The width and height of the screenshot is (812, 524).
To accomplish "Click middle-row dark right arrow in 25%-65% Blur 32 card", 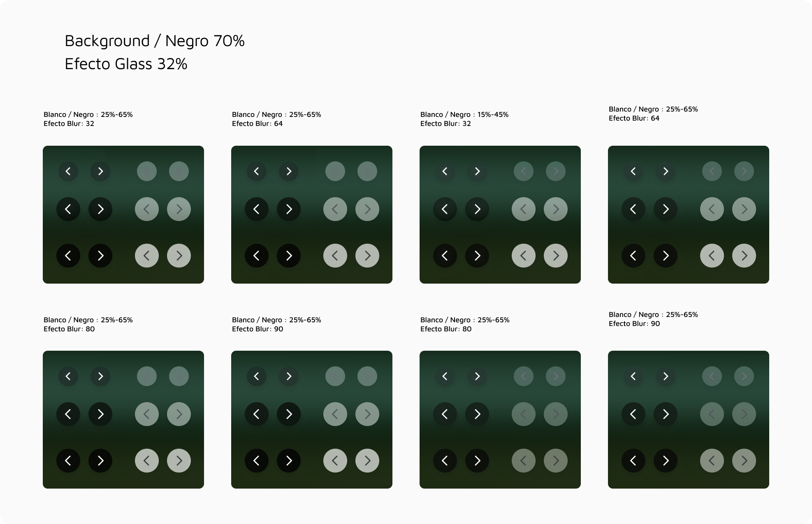I will click(100, 209).
